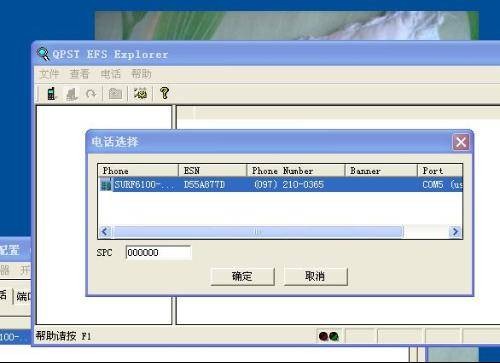Click the SURF6100 phone row icon
The height and width of the screenshot is (363, 500).
click(x=106, y=184)
